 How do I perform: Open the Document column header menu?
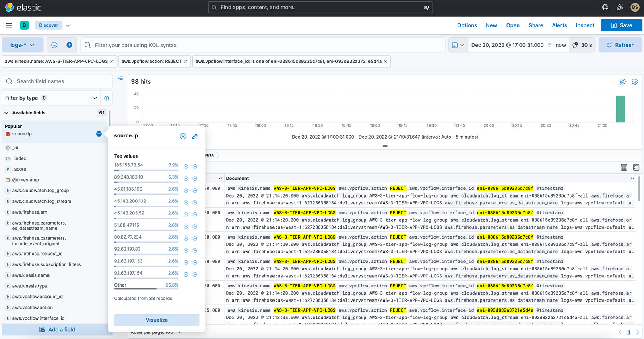[x=632, y=178]
